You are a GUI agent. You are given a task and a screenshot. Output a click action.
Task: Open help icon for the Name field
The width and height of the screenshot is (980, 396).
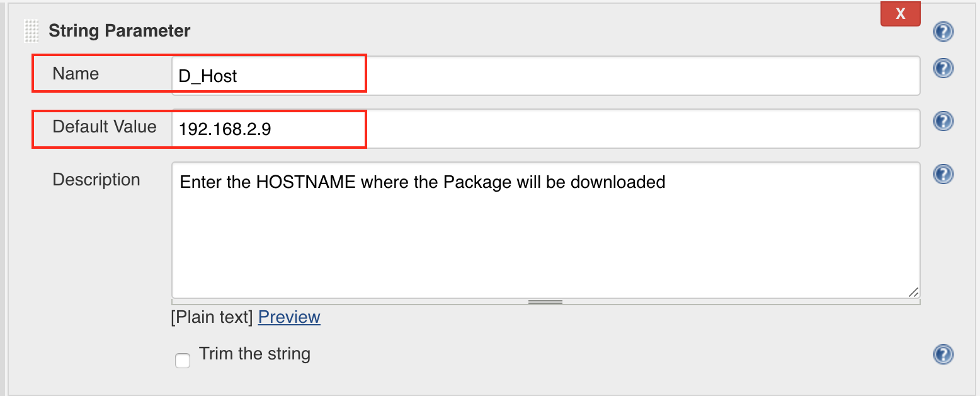pos(943,68)
